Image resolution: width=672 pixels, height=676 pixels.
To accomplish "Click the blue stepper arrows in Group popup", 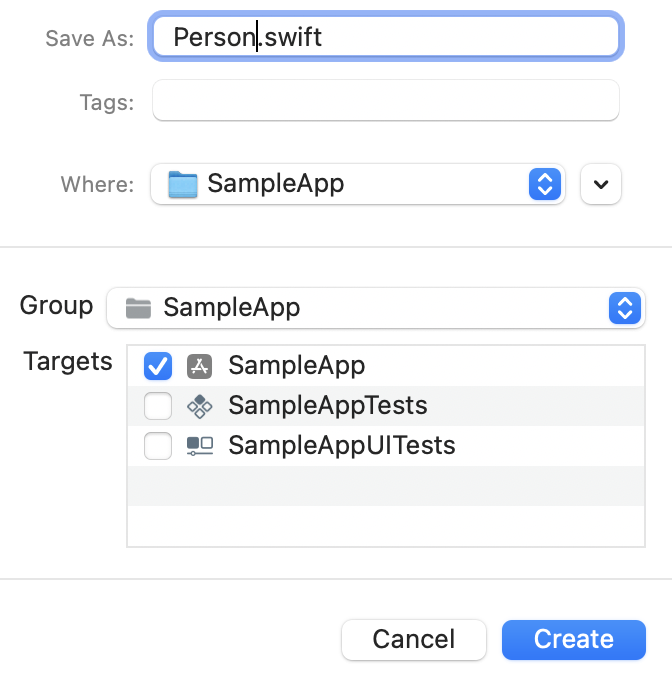I will point(625,308).
